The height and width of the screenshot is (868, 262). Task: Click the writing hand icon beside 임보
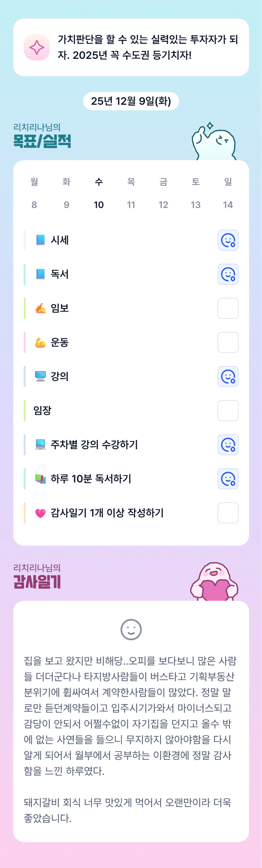tap(41, 308)
